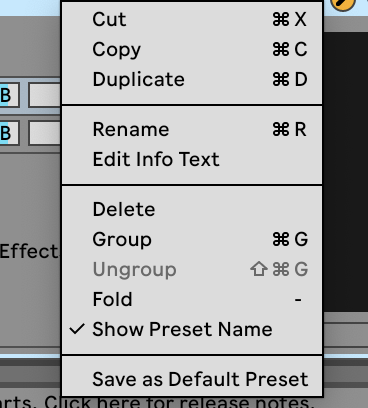
Task: Toggle Show Preset Name checkmark
Action: [192, 329]
